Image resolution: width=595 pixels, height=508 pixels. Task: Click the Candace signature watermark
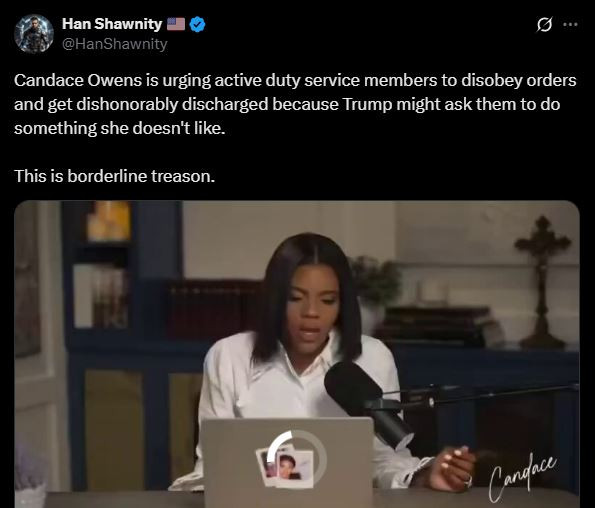(x=523, y=477)
